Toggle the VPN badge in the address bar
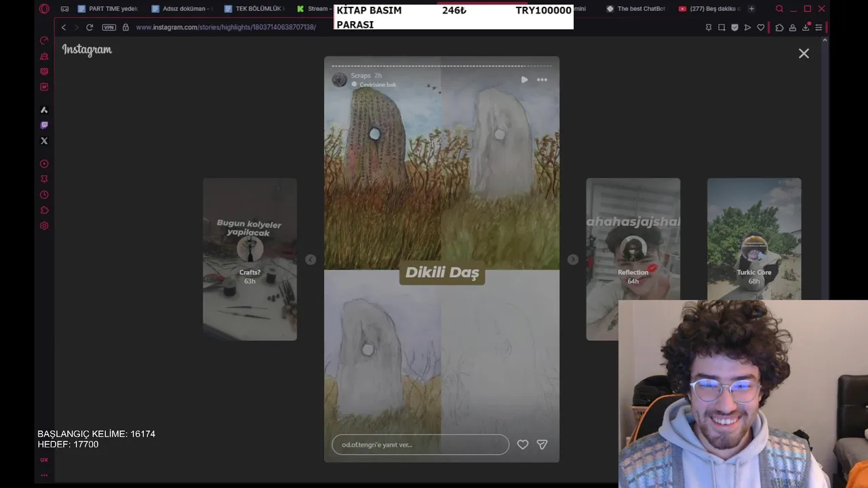The image size is (868, 488). pos(109,27)
